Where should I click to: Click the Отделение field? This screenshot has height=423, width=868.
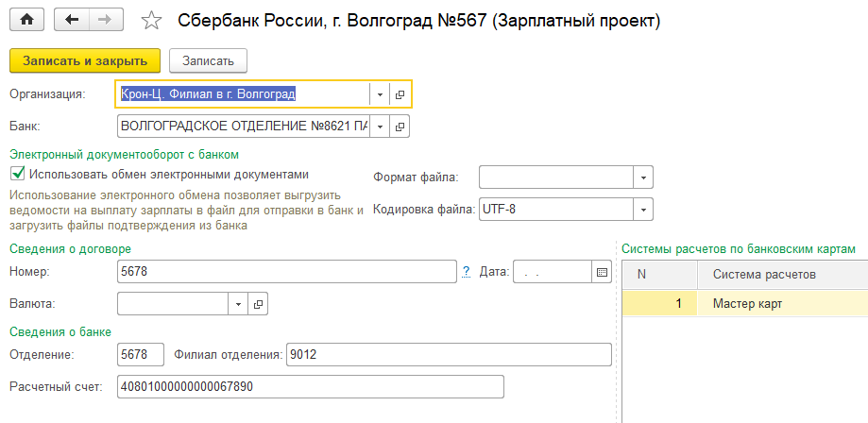141,355
